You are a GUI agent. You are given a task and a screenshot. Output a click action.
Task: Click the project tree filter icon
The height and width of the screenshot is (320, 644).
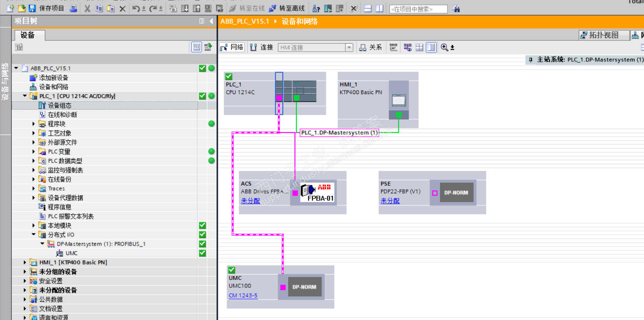pos(19,47)
